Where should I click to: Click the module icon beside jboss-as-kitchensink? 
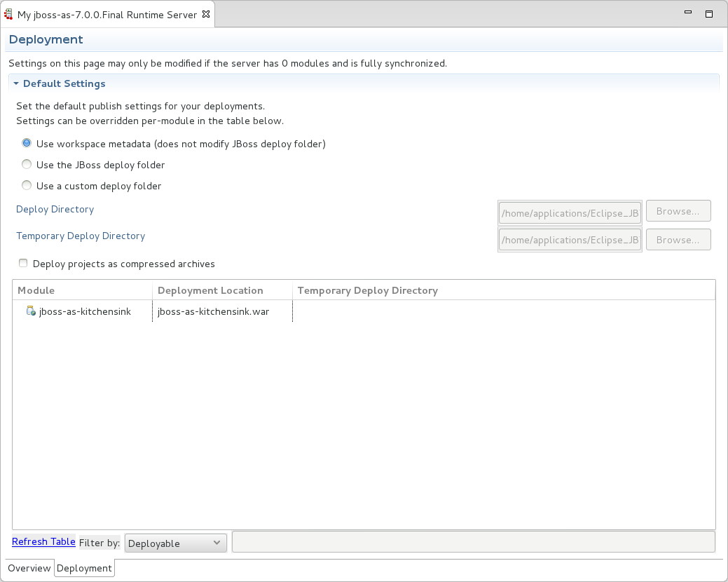coord(29,311)
